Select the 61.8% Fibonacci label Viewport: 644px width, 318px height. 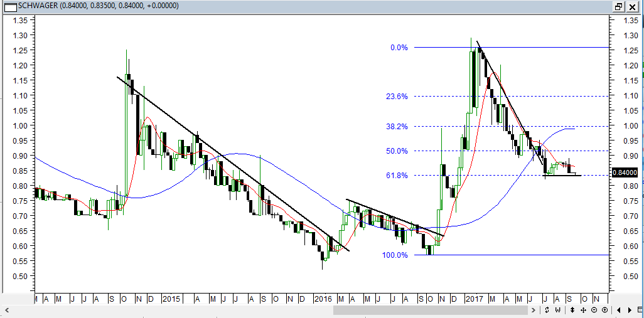click(397, 175)
